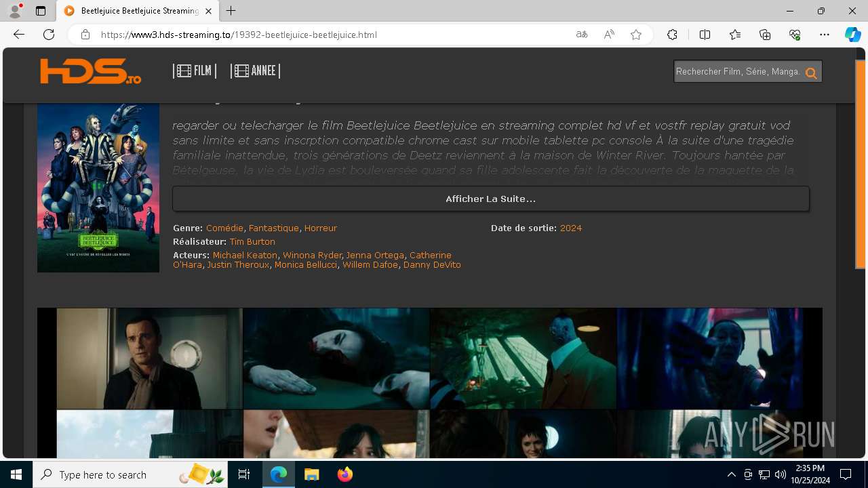868x488 pixels.
Task: Open the translate page icon
Action: click(582, 35)
